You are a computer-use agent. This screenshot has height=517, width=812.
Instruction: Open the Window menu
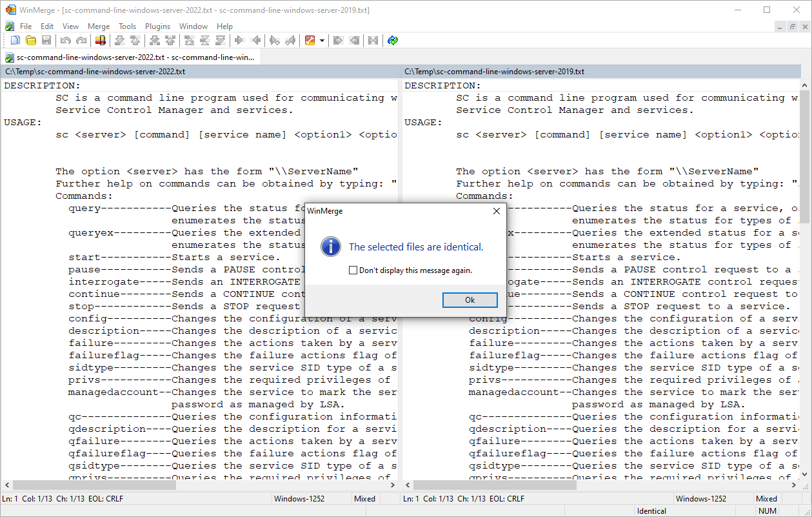193,26
